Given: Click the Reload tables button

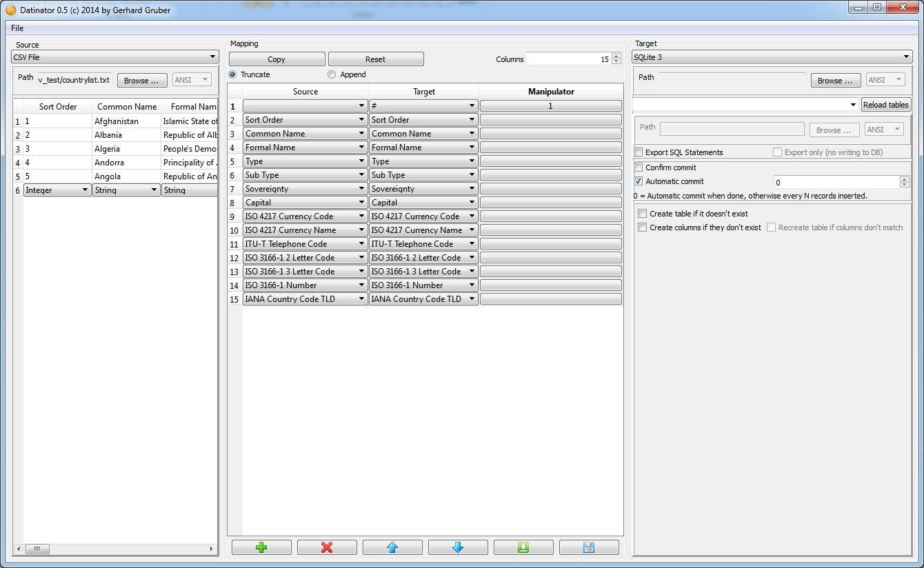Looking at the screenshot, I should pyautogui.click(x=886, y=105).
